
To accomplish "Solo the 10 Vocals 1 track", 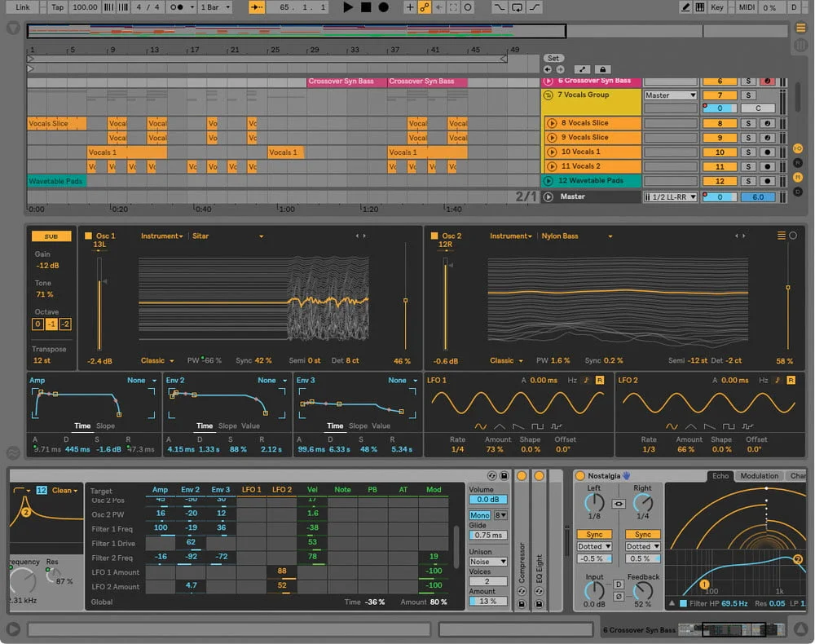I will [748, 152].
